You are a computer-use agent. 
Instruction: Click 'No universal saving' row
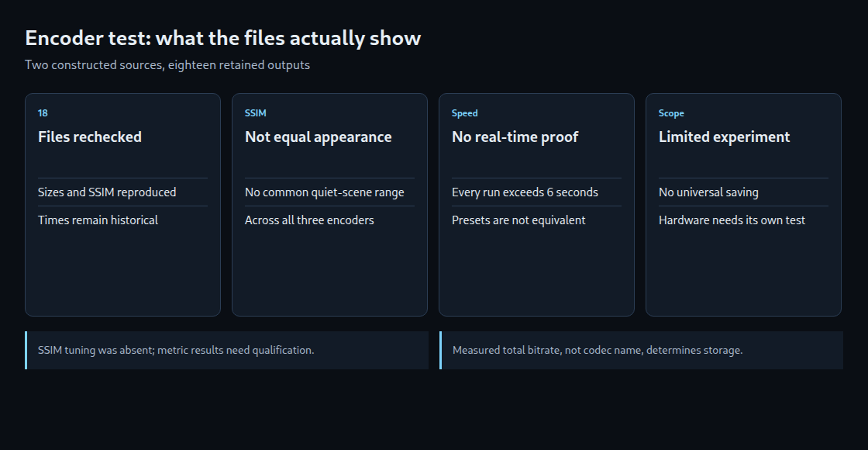[743, 192]
